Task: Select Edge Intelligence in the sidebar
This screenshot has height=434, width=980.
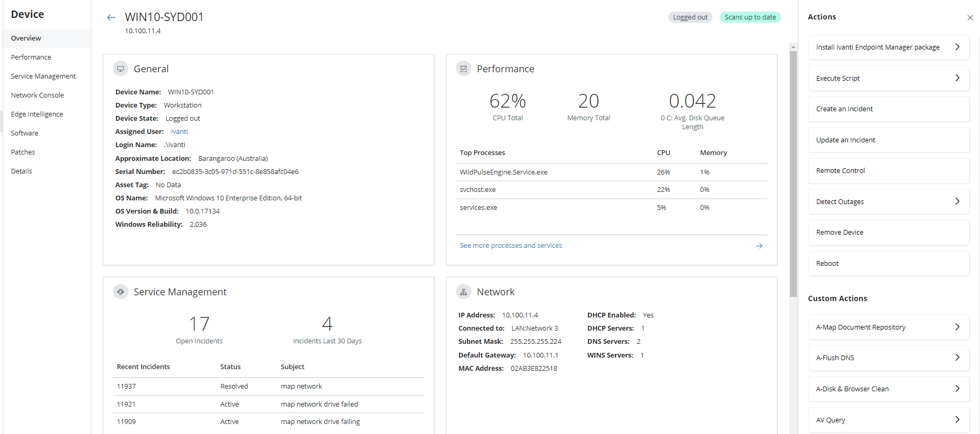Action: click(47, 114)
